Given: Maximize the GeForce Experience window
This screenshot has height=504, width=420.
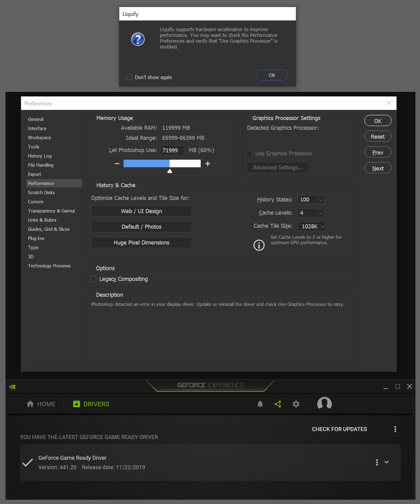Looking at the screenshot, I should (398, 386).
